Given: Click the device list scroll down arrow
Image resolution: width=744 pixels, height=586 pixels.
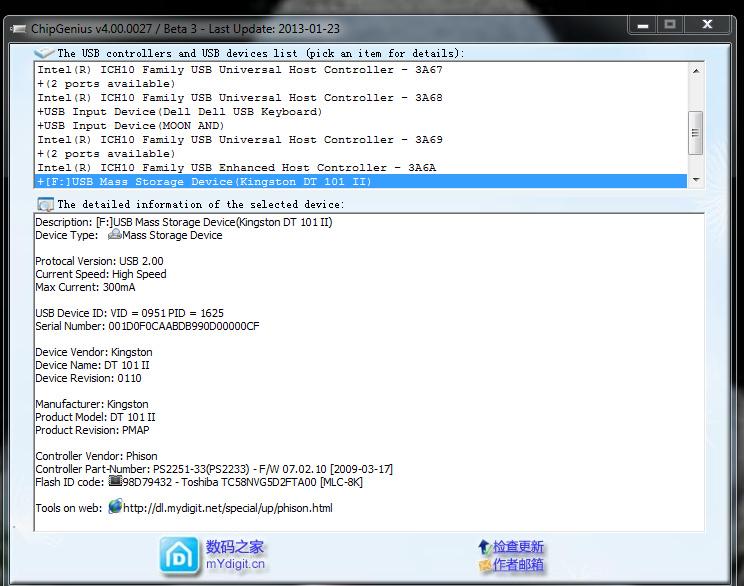Looking at the screenshot, I should pyautogui.click(x=696, y=180).
